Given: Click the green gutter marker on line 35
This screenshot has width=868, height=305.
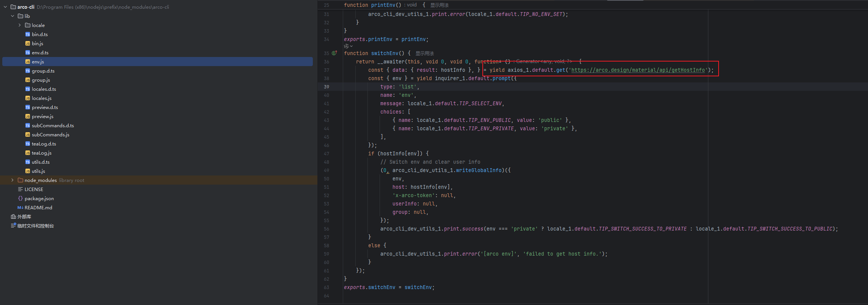Looking at the screenshot, I should click(x=334, y=53).
